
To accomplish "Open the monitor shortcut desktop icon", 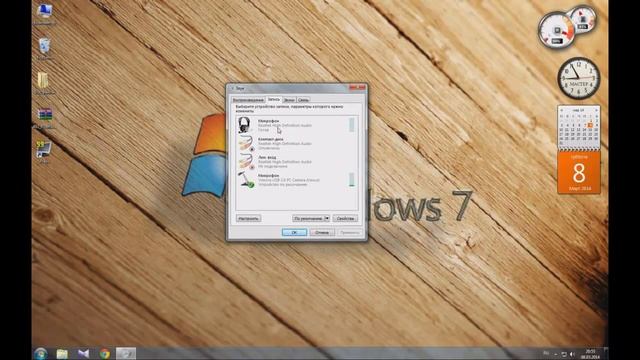I will [44, 149].
